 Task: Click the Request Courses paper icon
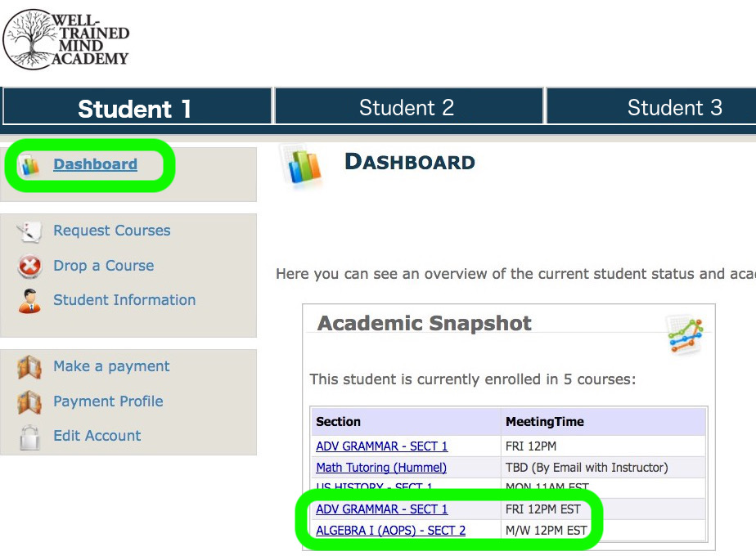click(29, 231)
